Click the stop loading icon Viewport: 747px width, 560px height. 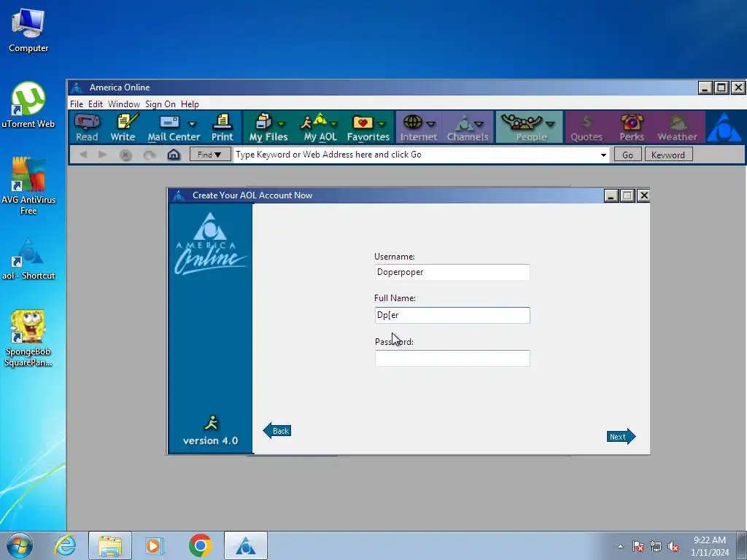coord(125,155)
